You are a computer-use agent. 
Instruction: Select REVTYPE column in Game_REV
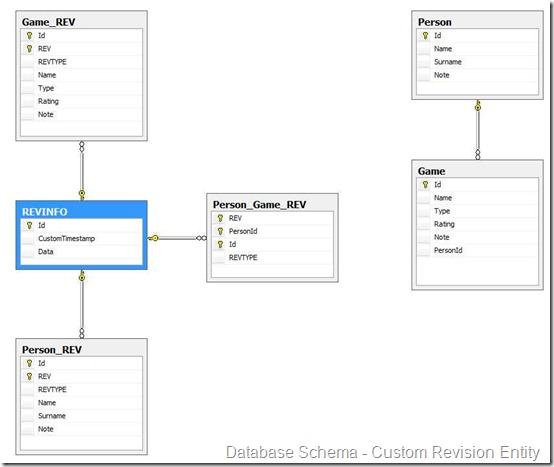pos(82,62)
